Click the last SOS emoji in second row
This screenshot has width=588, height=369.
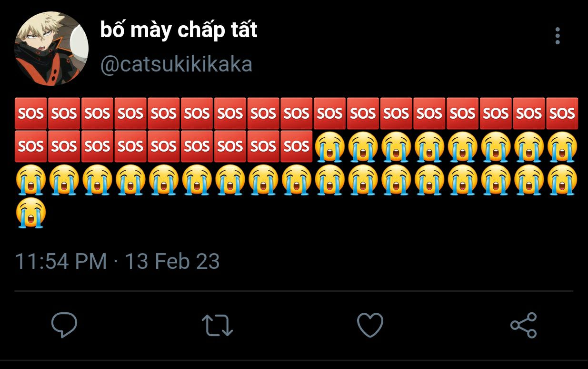(296, 147)
